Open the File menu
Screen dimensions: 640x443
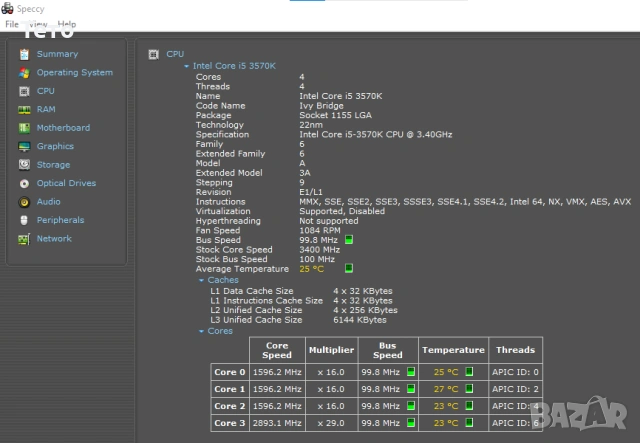pos(12,23)
